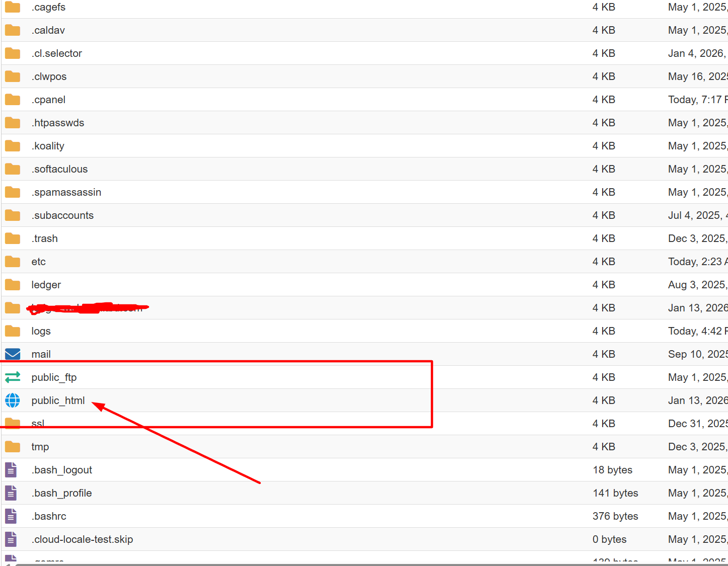Click the .softaculous folder name
The height and width of the screenshot is (566, 728).
coord(59,169)
